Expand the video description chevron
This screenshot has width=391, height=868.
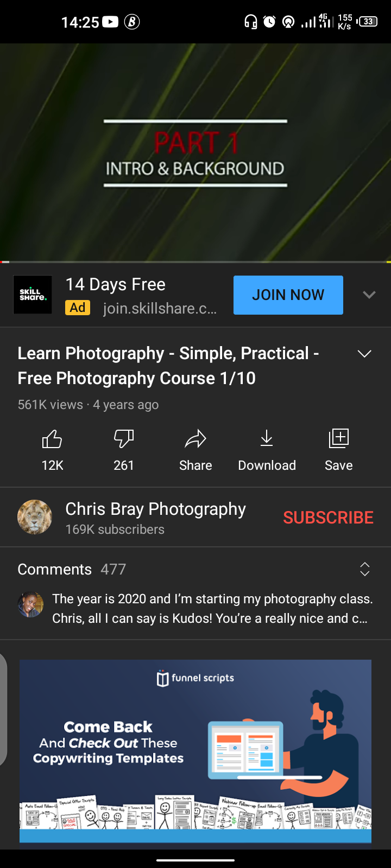coord(364,353)
